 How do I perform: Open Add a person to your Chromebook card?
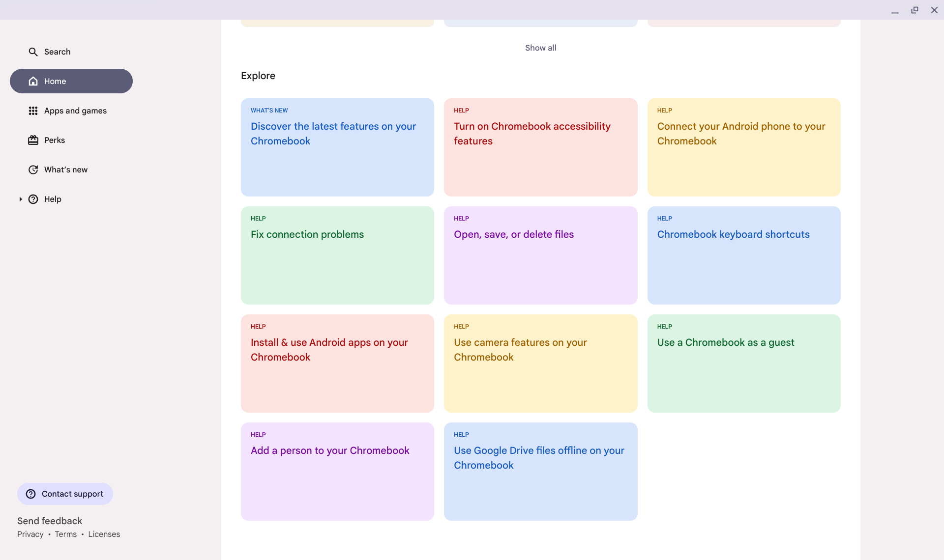tap(337, 471)
